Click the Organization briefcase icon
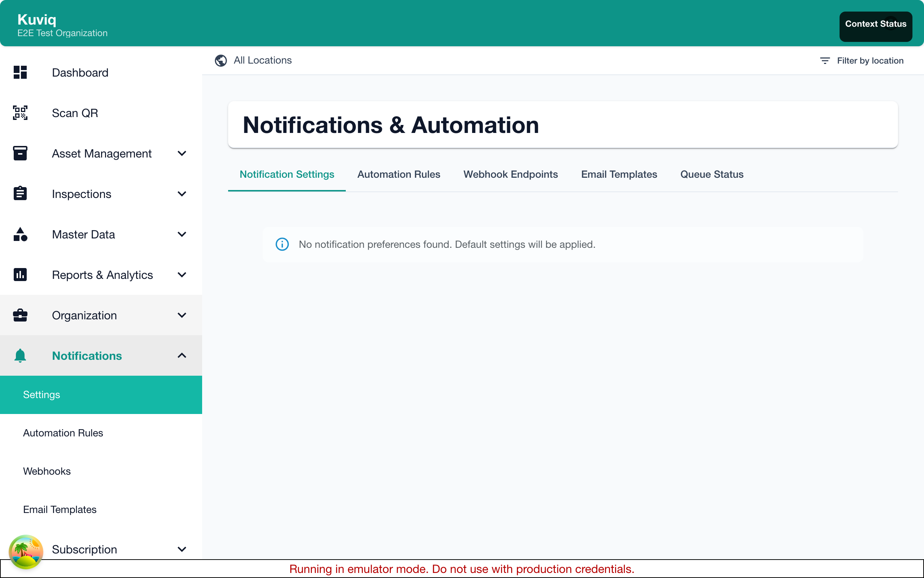924x578 pixels. point(20,315)
